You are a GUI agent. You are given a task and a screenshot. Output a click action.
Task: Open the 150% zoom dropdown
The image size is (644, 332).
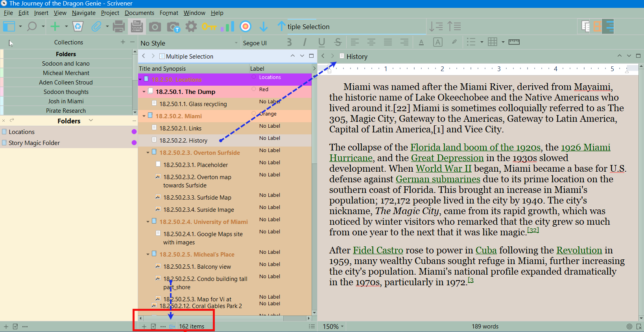point(333,326)
